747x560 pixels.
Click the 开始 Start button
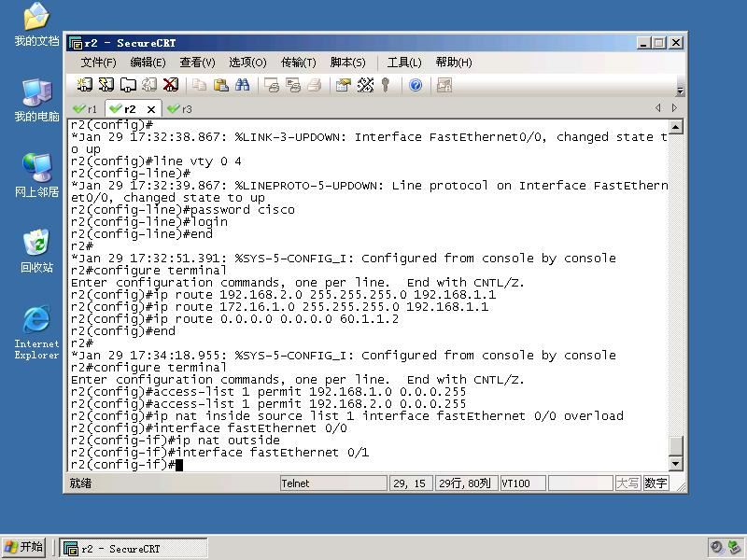click(x=24, y=548)
